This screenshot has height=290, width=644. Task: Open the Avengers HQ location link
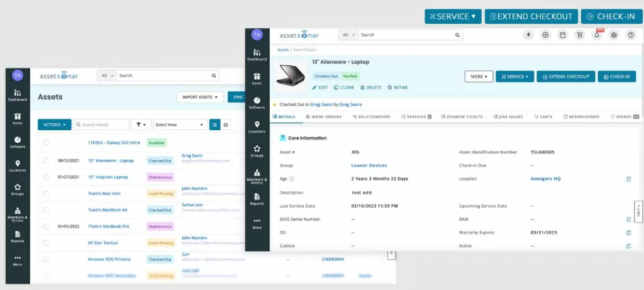[x=545, y=179]
